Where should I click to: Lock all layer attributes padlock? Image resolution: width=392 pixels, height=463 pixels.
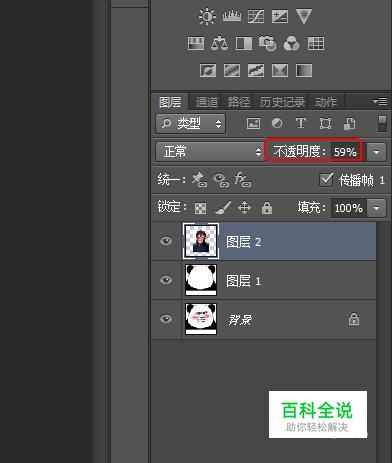[x=267, y=208]
